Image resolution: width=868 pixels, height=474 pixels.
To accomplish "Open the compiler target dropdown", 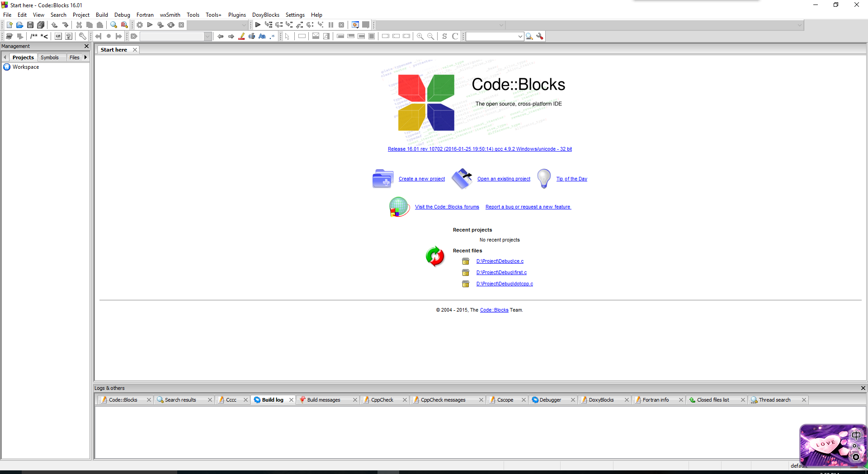I will (243, 25).
